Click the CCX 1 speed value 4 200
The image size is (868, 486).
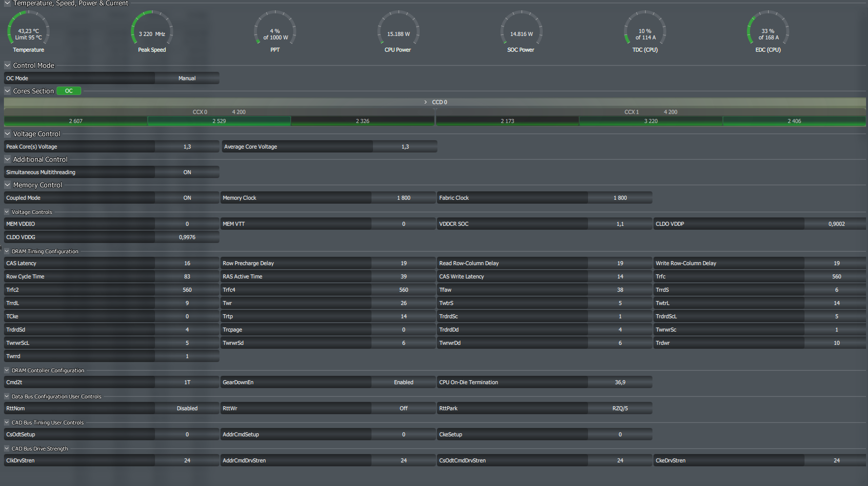670,112
